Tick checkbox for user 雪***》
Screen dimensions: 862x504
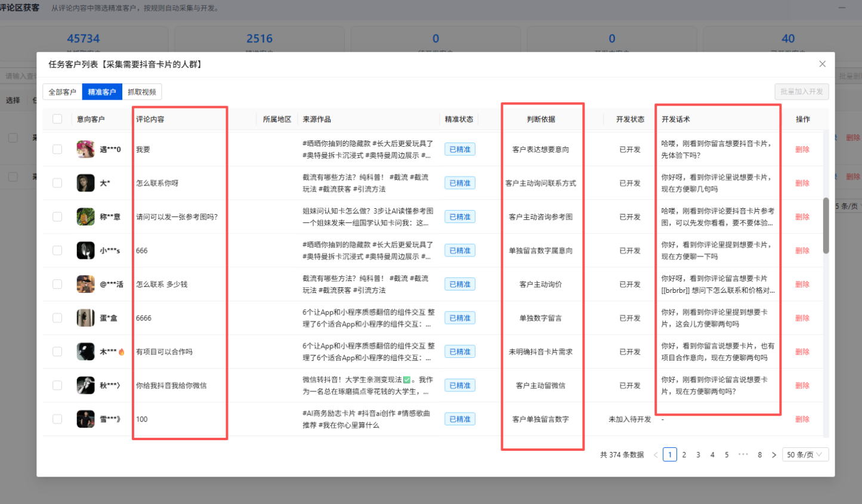point(57,419)
